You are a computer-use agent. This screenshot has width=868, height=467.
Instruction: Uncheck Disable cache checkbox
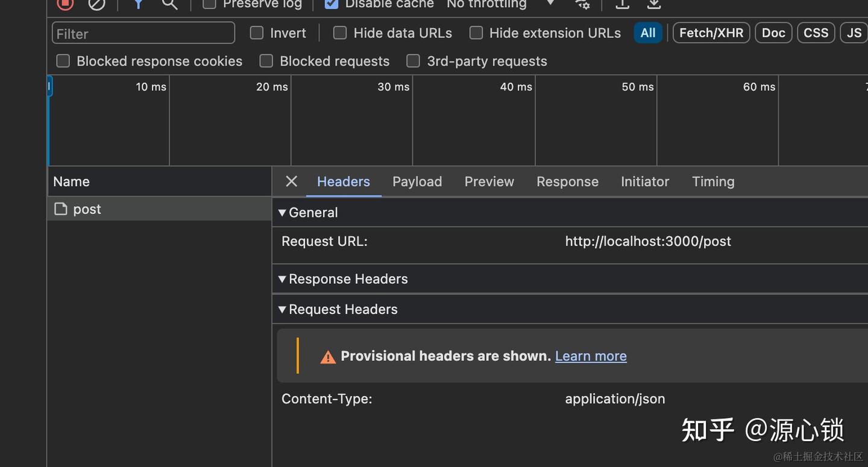tap(331, 4)
